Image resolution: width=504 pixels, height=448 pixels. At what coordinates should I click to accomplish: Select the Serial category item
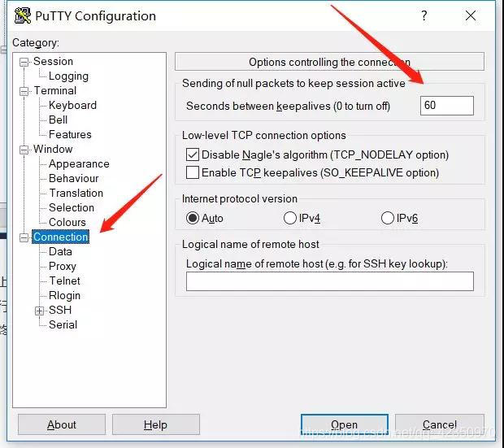tap(63, 324)
